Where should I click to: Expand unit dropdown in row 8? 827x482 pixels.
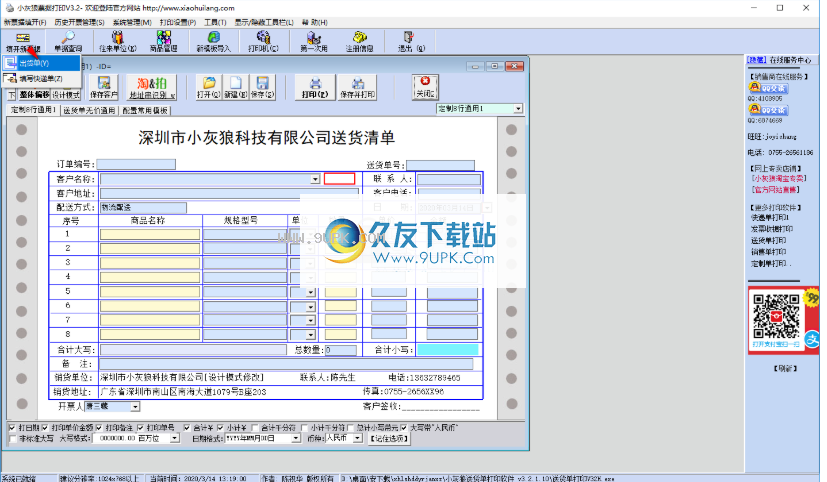pos(311,335)
